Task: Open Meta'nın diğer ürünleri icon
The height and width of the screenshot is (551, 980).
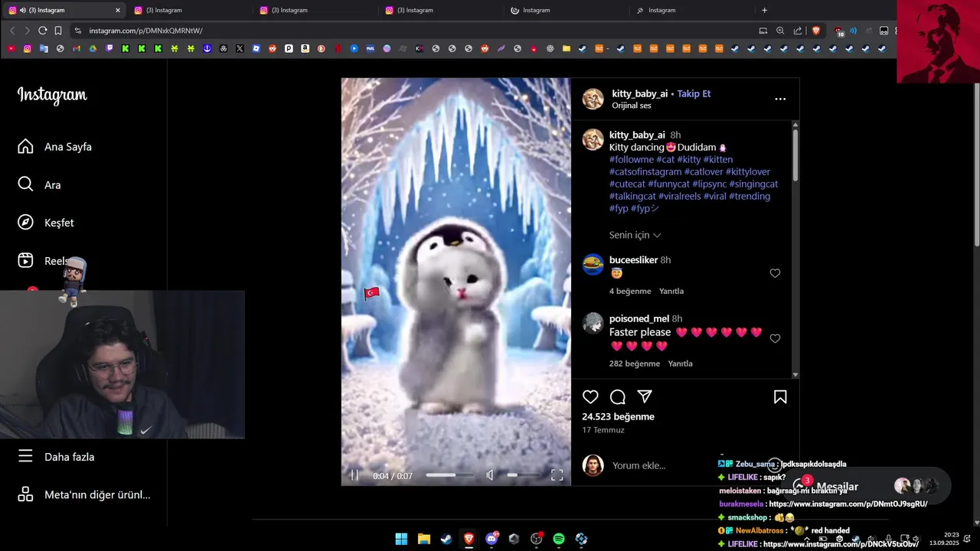Action: [25, 494]
